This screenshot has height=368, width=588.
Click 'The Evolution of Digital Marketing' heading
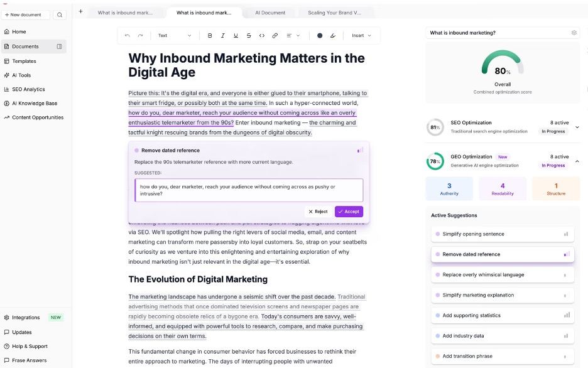pos(198,279)
